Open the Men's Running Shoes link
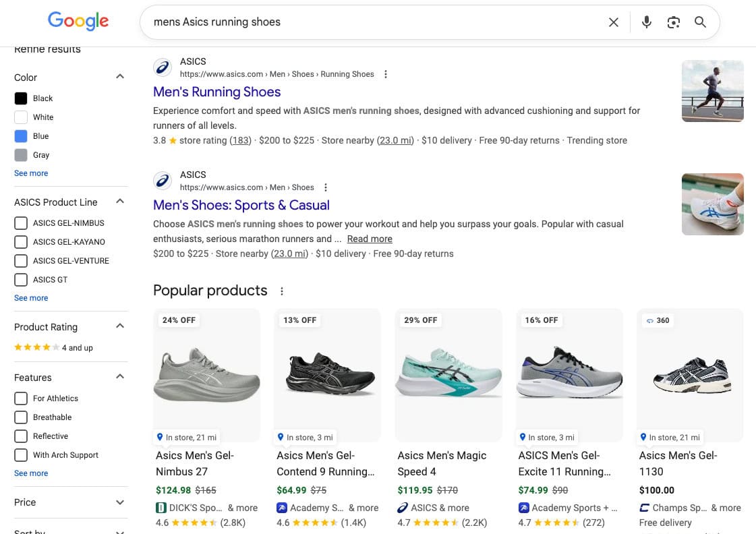 [x=216, y=92]
